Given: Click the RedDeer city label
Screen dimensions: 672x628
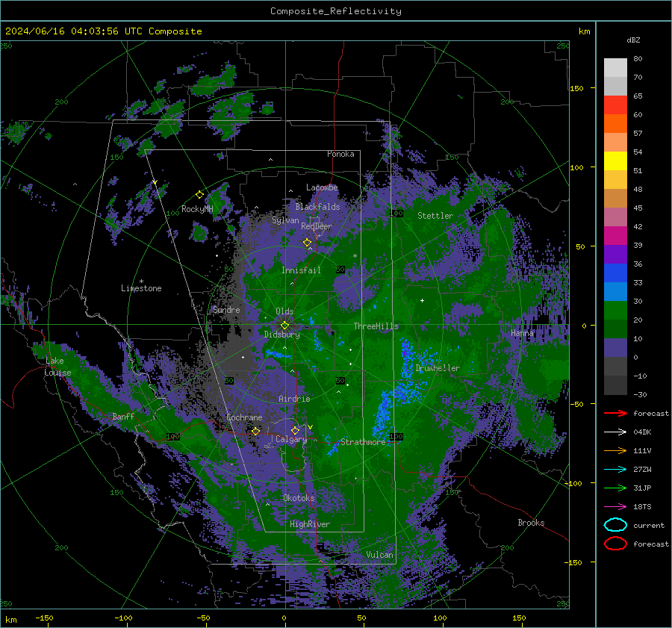Looking at the screenshot, I should coord(317,226).
